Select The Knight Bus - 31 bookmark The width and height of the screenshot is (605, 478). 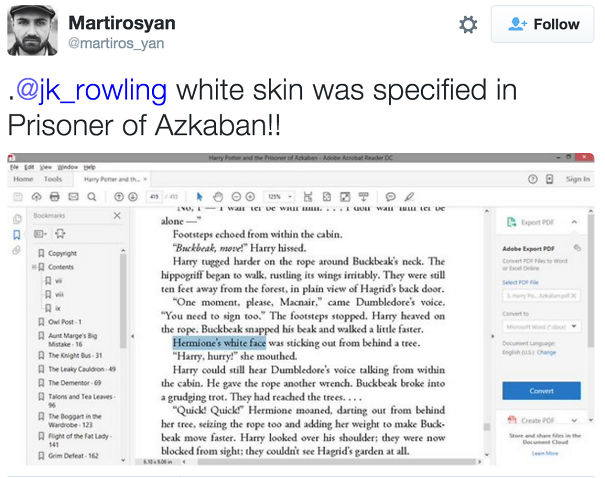(75, 355)
